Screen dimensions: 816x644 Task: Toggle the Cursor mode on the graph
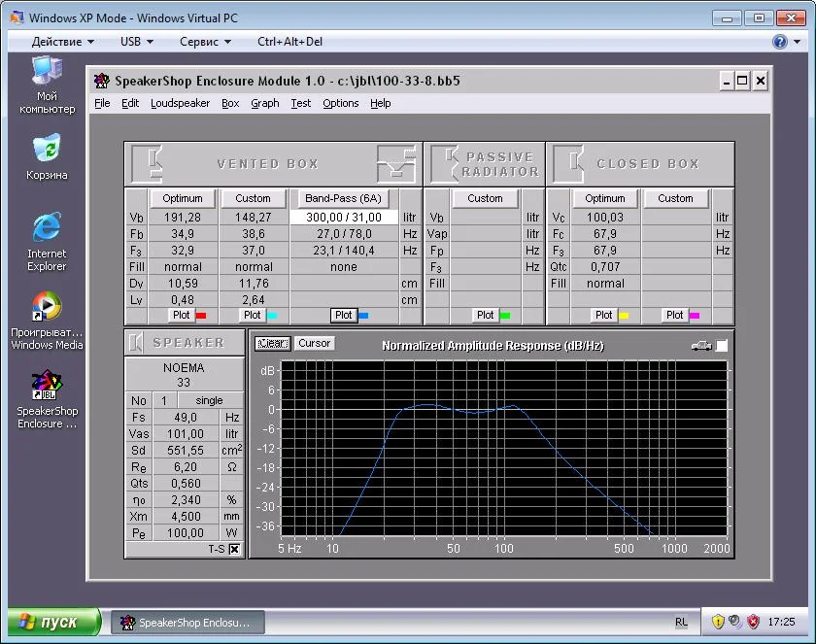click(x=314, y=344)
